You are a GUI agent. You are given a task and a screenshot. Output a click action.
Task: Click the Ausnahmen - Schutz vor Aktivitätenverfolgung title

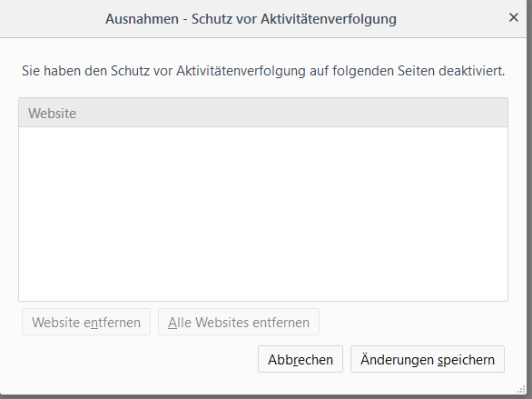pos(251,19)
